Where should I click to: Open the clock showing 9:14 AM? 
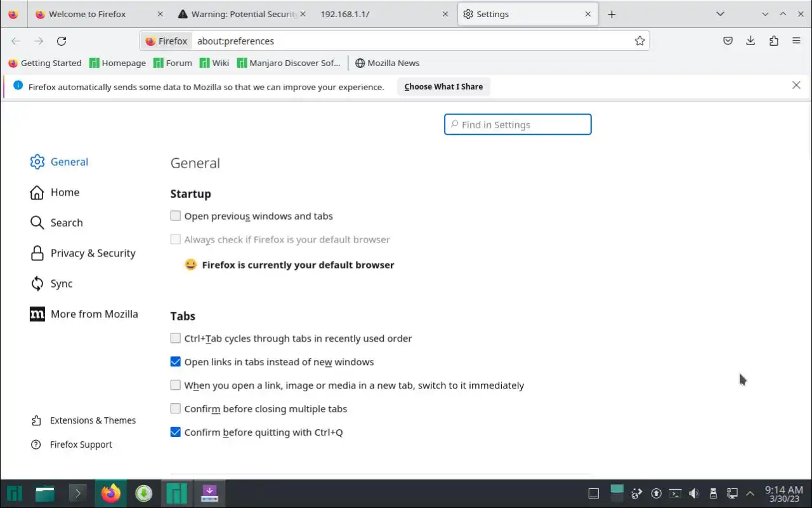tap(784, 493)
